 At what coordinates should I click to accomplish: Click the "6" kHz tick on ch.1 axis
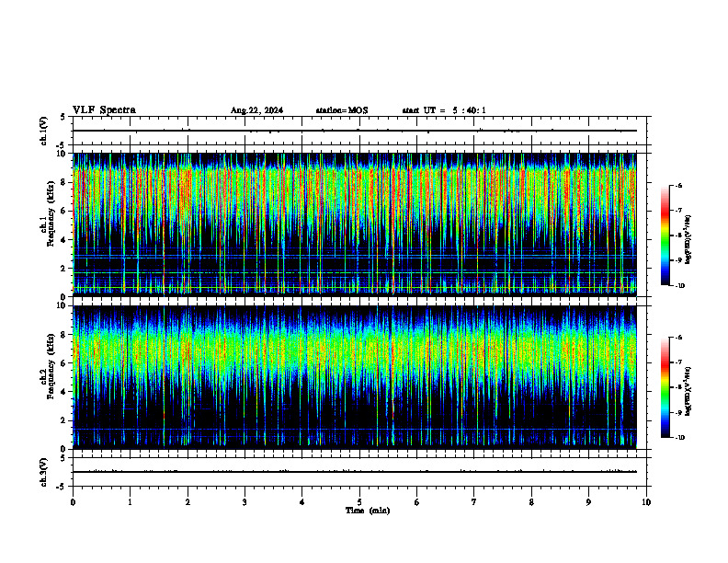[x=64, y=211]
